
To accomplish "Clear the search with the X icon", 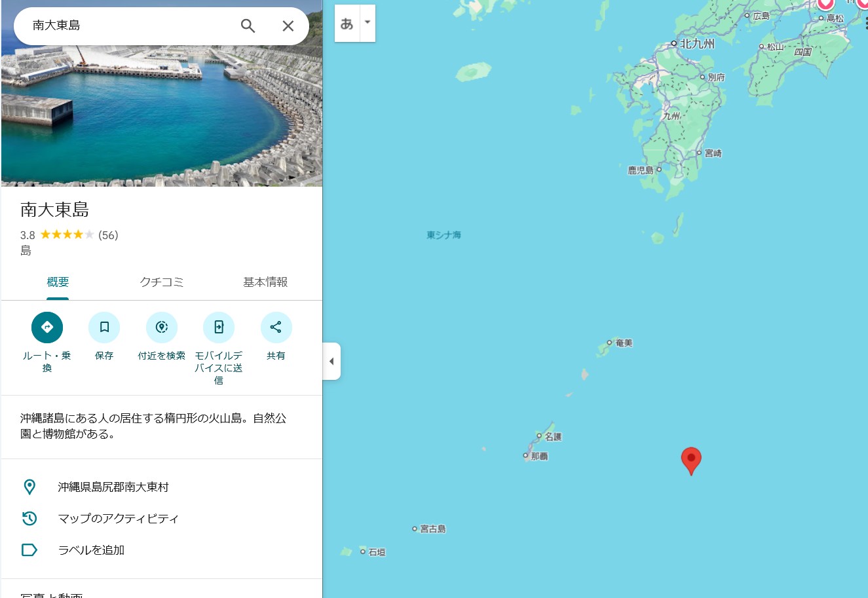I will [x=288, y=26].
